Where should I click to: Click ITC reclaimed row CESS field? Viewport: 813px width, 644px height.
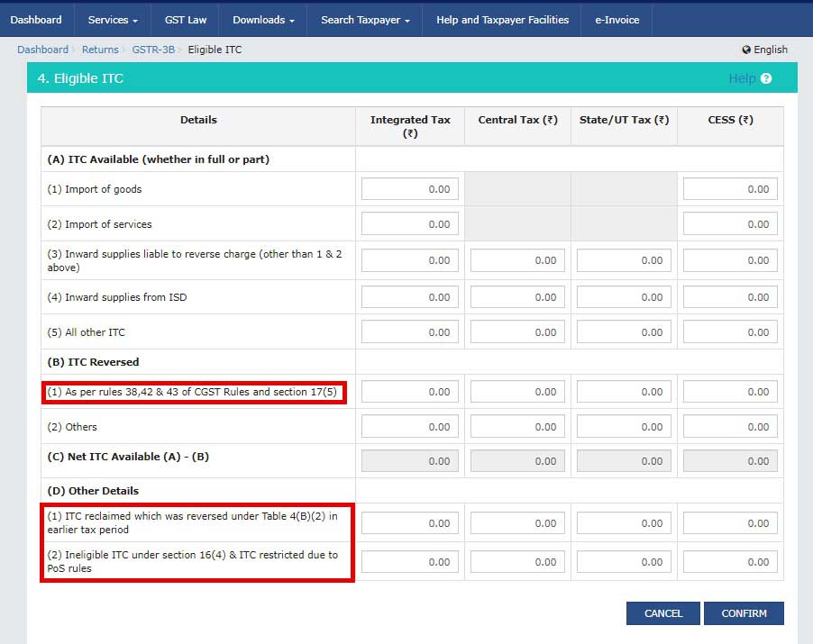click(730, 523)
